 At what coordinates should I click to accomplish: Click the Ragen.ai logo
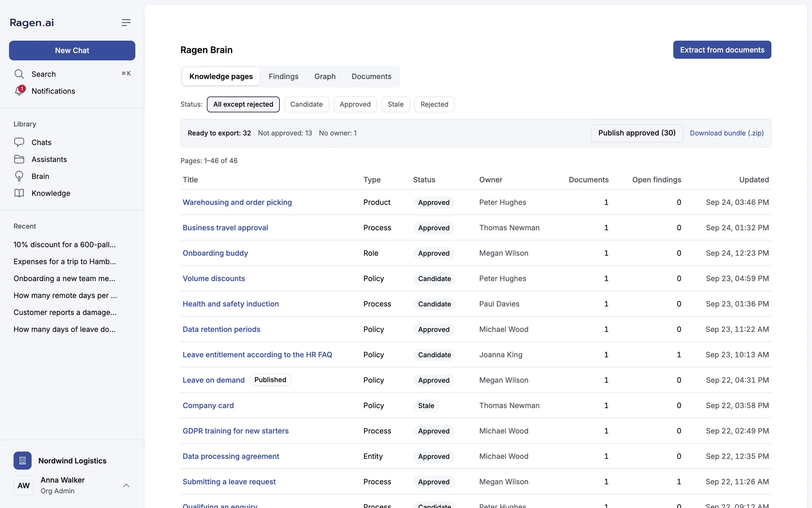[32, 23]
